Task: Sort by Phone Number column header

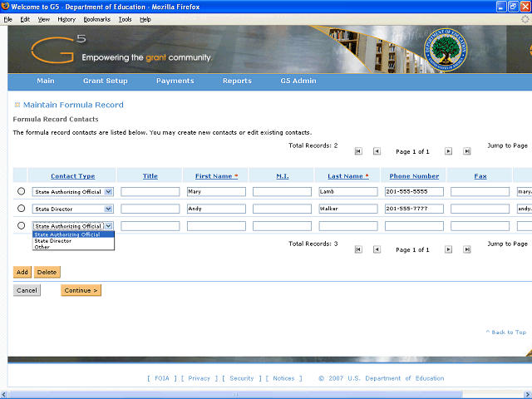Action: click(x=414, y=176)
